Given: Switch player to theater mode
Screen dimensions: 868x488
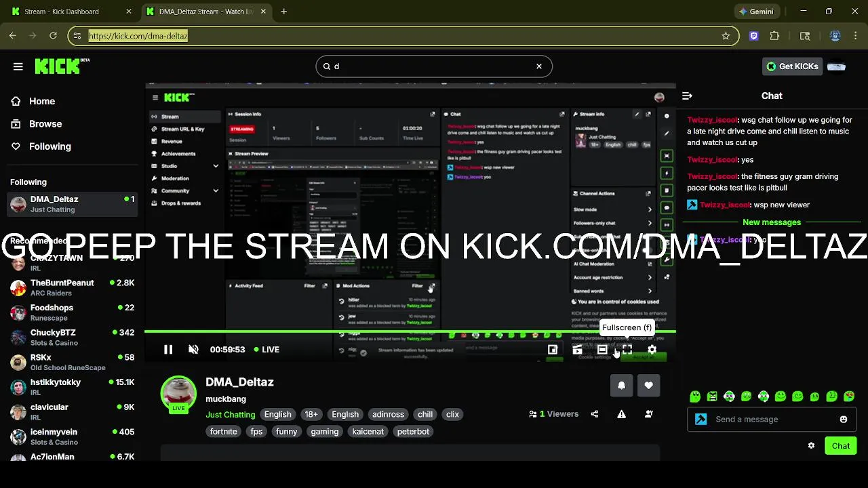Looking at the screenshot, I should tap(602, 350).
